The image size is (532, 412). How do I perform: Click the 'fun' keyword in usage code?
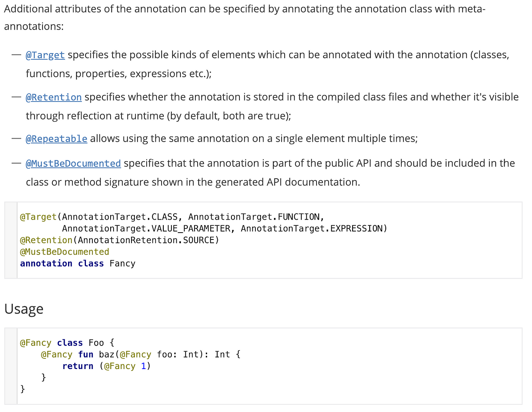tap(86, 355)
